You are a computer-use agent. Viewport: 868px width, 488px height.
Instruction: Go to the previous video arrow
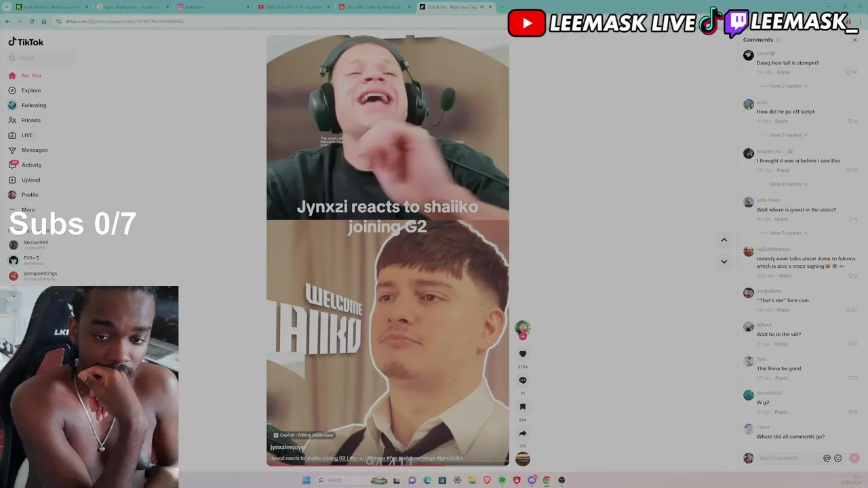(x=724, y=240)
